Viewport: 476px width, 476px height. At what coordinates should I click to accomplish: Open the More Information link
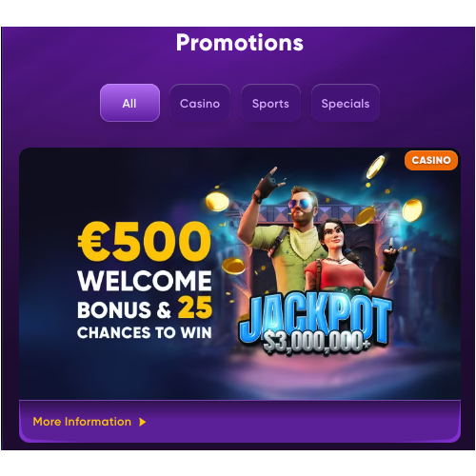[x=82, y=422]
